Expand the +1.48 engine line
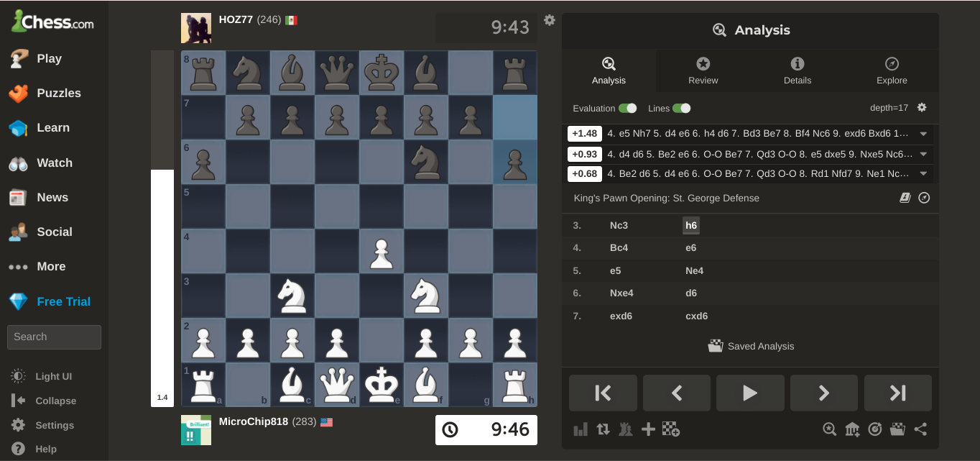Viewport: 980px width, 461px height. (923, 134)
